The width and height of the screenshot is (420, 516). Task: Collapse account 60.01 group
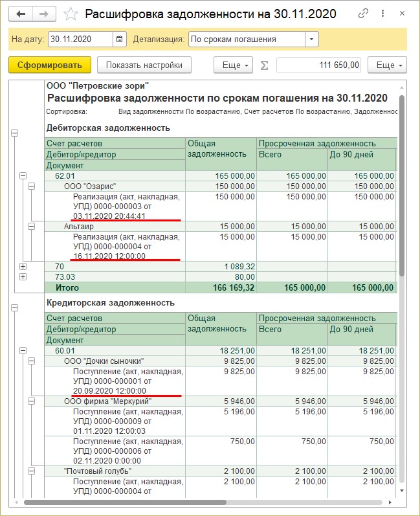coord(23,351)
